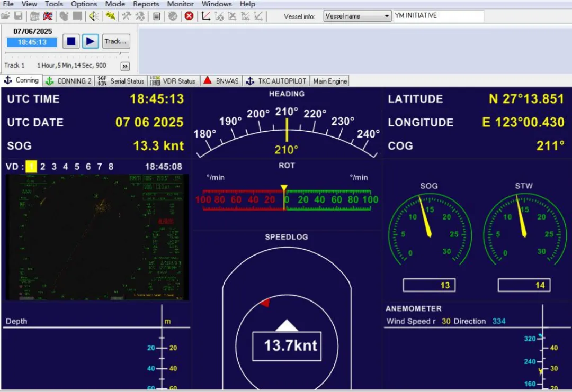
Task: Select VD channel 8
Action: pos(111,167)
